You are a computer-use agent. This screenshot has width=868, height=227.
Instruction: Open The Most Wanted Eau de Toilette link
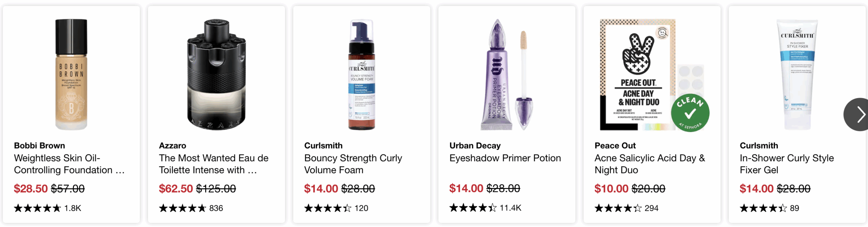(x=214, y=164)
